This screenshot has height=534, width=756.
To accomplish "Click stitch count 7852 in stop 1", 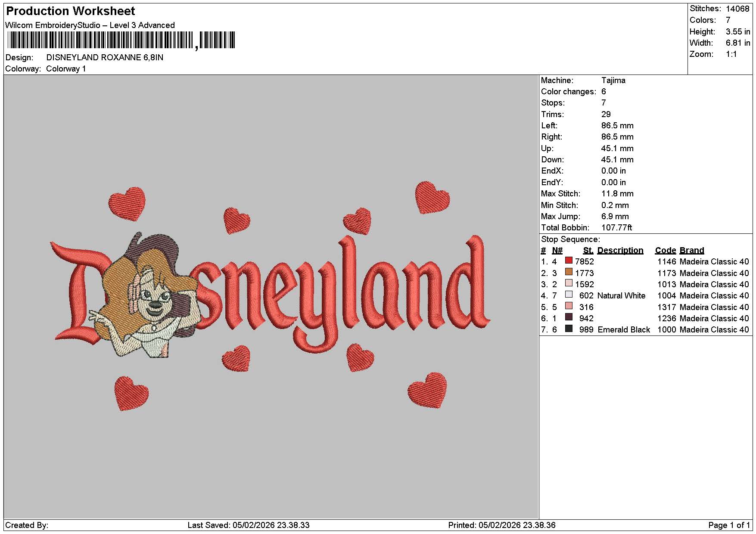I will (x=585, y=262).
